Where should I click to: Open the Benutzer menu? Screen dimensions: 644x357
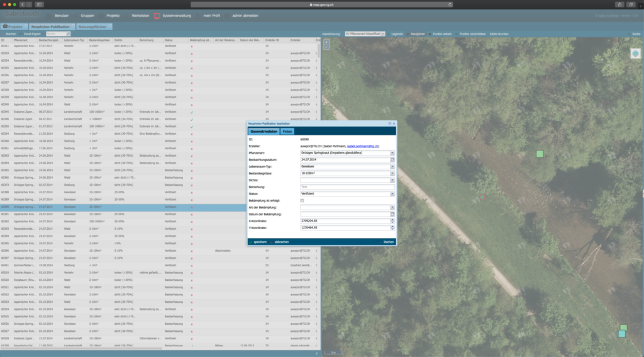pyautogui.click(x=62, y=16)
